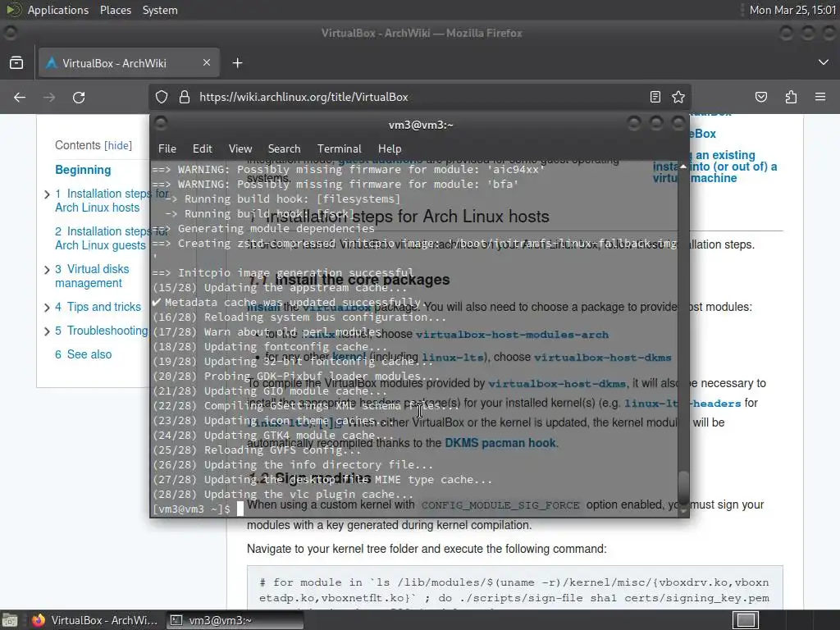The height and width of the screenshot is (630, 840).
Task: Open the terminal View menu
Action: pos(240,148)
